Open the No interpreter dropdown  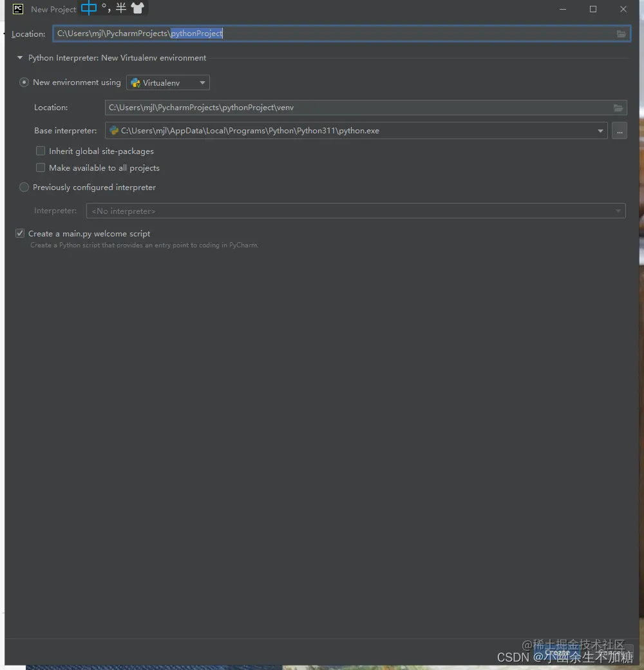click(x=355, y=211)
